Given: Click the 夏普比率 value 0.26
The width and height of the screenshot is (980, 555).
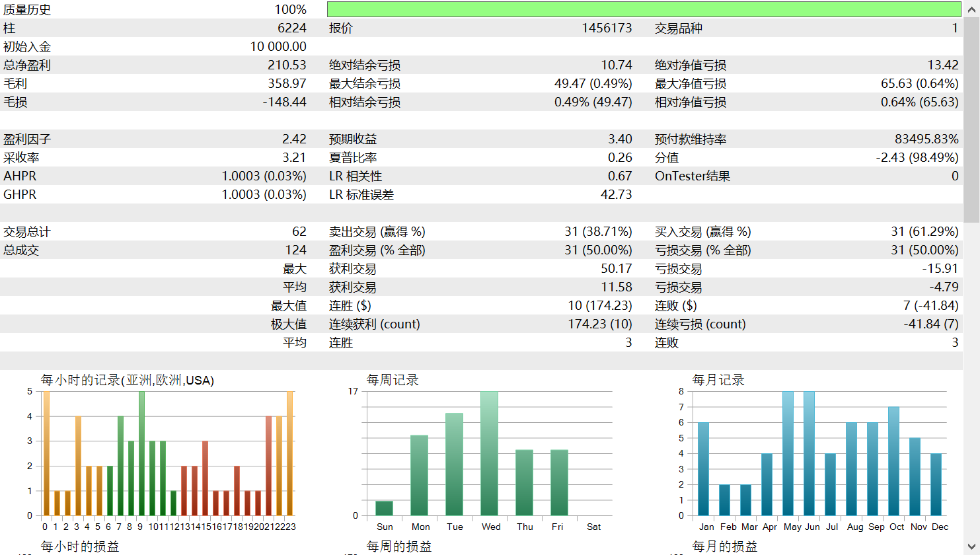Looking at the screenshot, I should point(625,157).
